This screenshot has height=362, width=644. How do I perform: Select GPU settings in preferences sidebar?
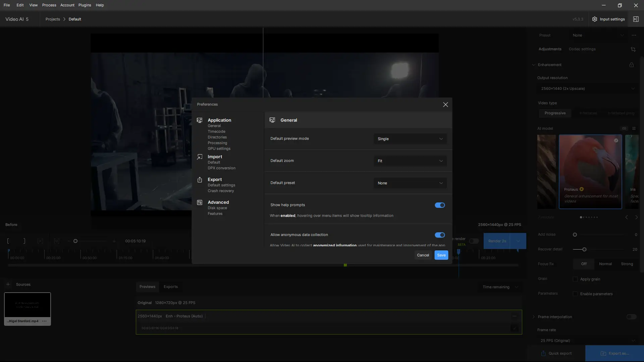coord(219,148)
